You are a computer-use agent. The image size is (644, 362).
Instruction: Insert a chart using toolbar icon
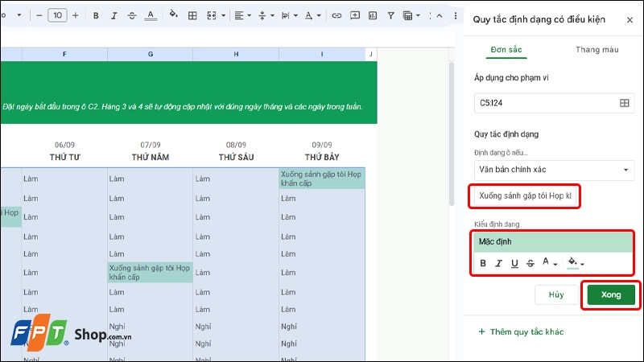pyautogui.click(x=373, y=15)
